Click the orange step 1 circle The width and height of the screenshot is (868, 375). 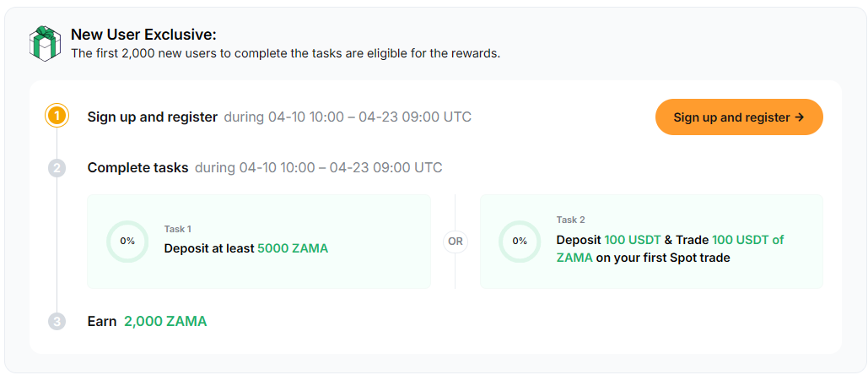click(57, 117)
